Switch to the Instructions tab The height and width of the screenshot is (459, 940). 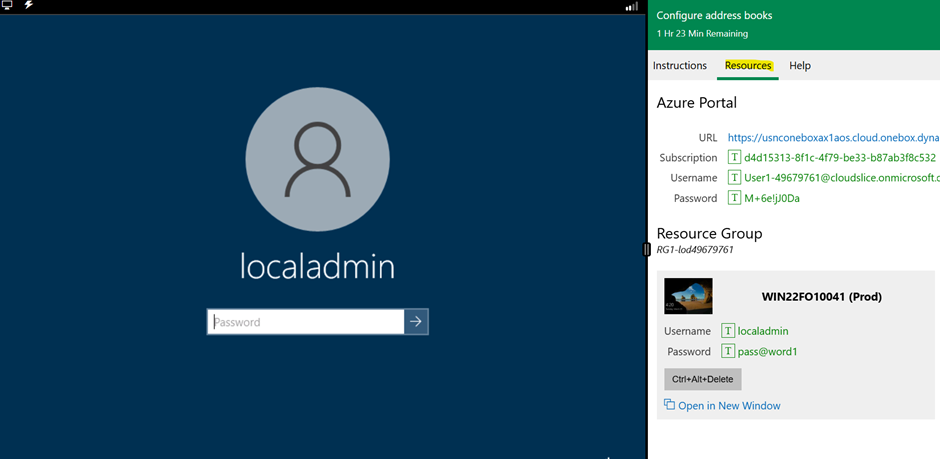click(x=680, y=65)
